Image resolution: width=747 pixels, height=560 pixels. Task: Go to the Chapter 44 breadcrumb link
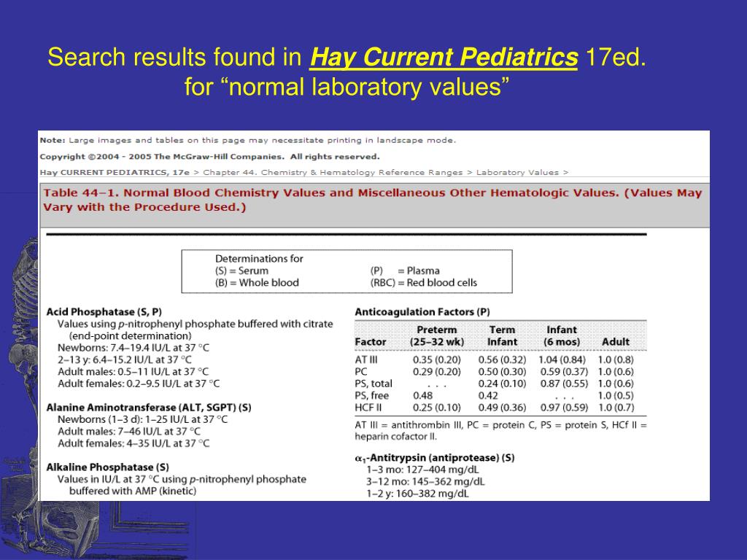(333, 172)
